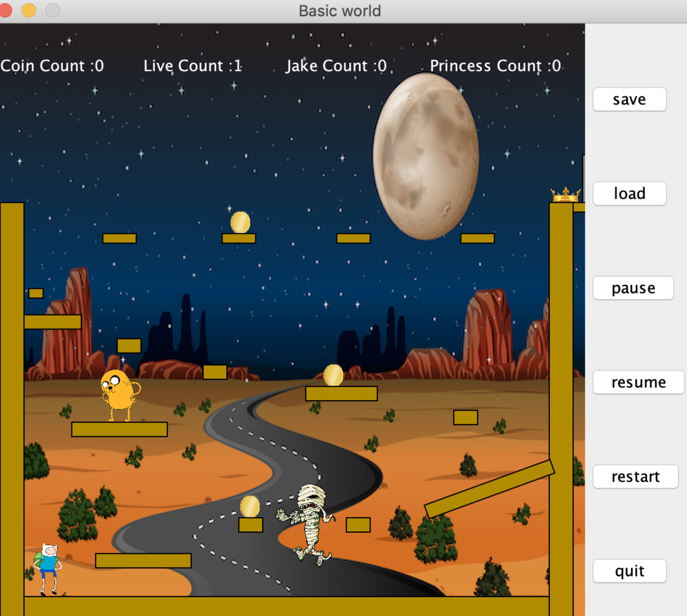This screenshot has width=687, height=616.
Task: Quit the game
Action: point(629,571)
